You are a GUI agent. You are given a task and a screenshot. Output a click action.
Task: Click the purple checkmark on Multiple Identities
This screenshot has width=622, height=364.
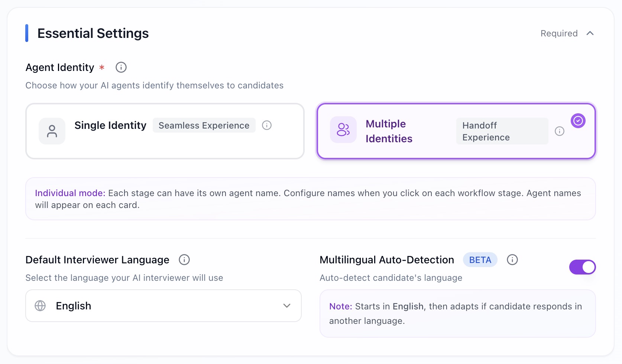click(578, 121)
